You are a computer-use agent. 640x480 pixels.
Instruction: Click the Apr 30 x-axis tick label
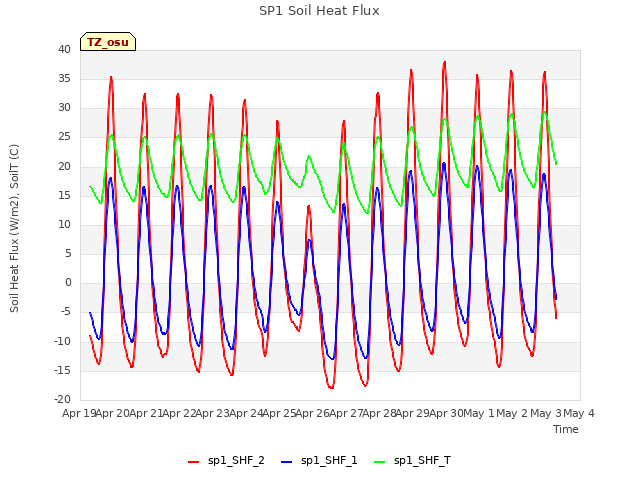(446, 413)
